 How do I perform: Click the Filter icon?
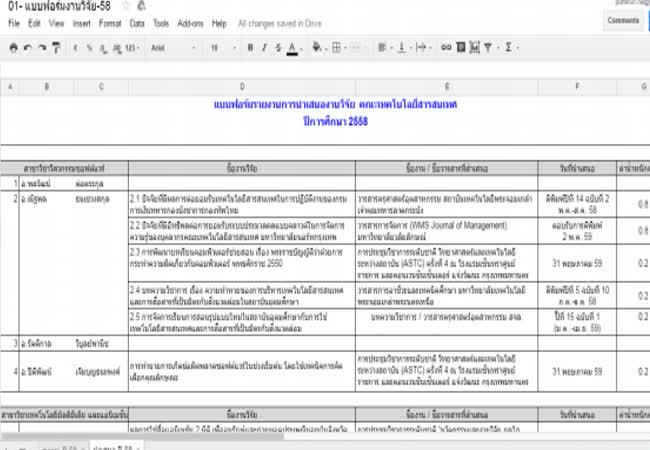tap(490, 48)
